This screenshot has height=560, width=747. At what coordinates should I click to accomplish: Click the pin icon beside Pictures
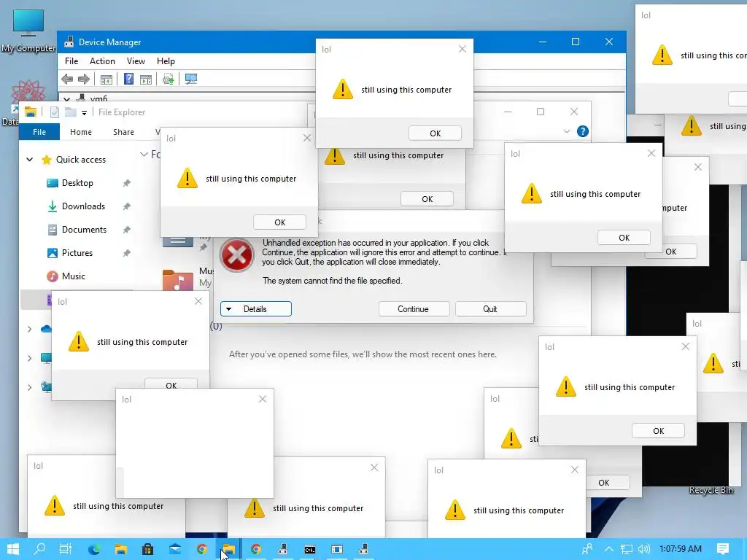coord(127,253)
